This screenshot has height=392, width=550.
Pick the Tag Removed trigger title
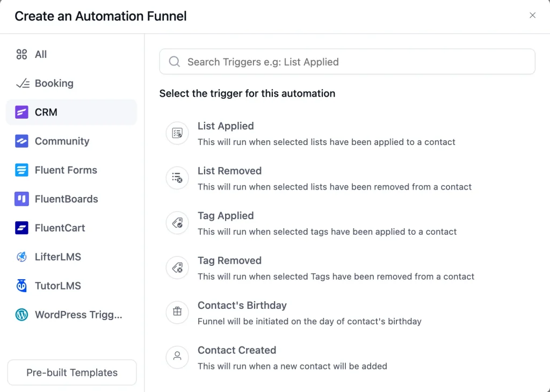229,260
